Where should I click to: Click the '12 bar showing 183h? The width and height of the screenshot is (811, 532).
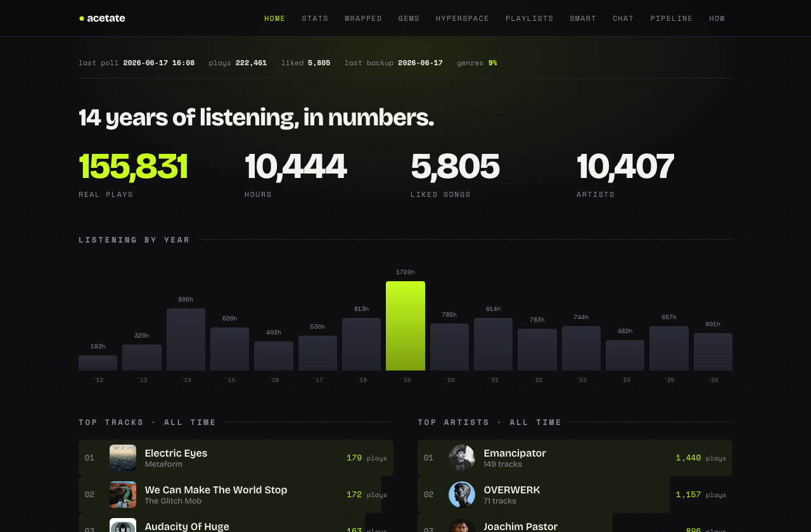tap(98, 363)
